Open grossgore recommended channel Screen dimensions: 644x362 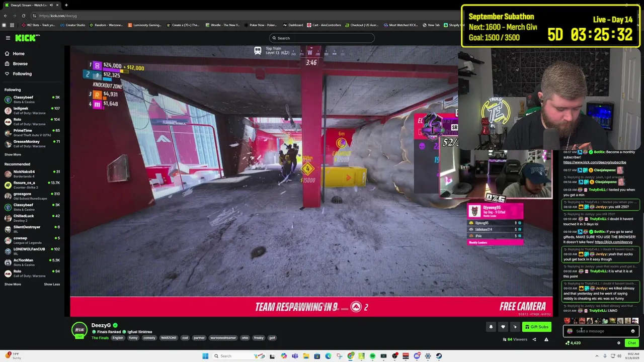point(32,196)
